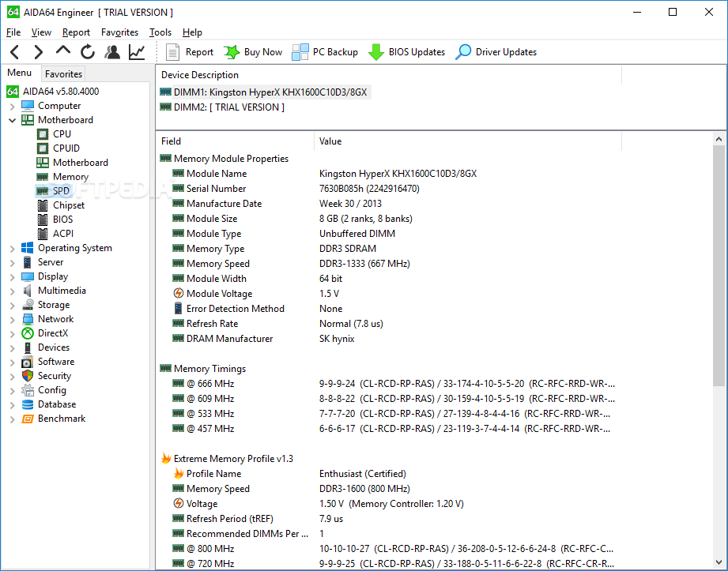Collapse the Motherboard tree node
This screenshot has height=571, width=728.
[12, 120]
